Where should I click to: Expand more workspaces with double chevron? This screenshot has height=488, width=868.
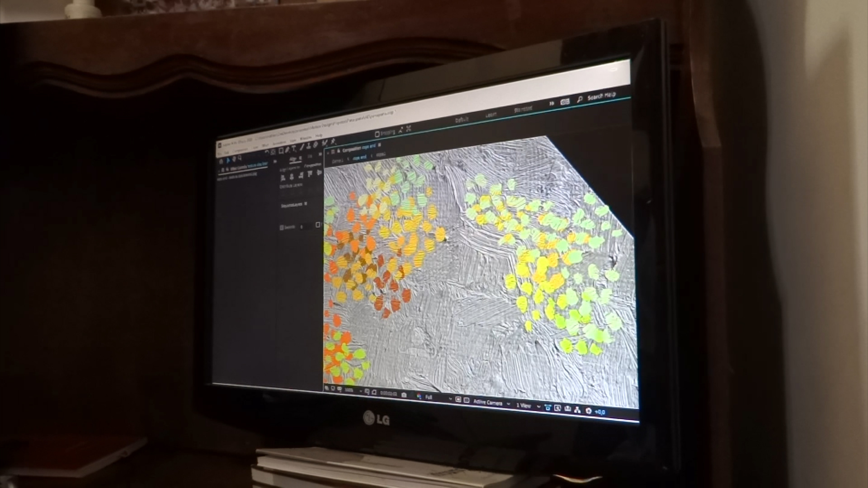coord(552,103)
